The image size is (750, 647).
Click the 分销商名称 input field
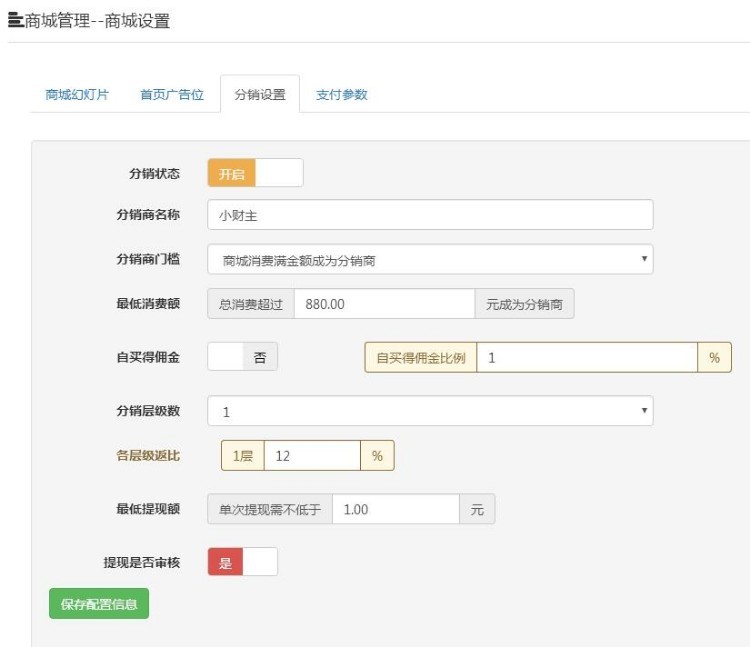(430, 215)
